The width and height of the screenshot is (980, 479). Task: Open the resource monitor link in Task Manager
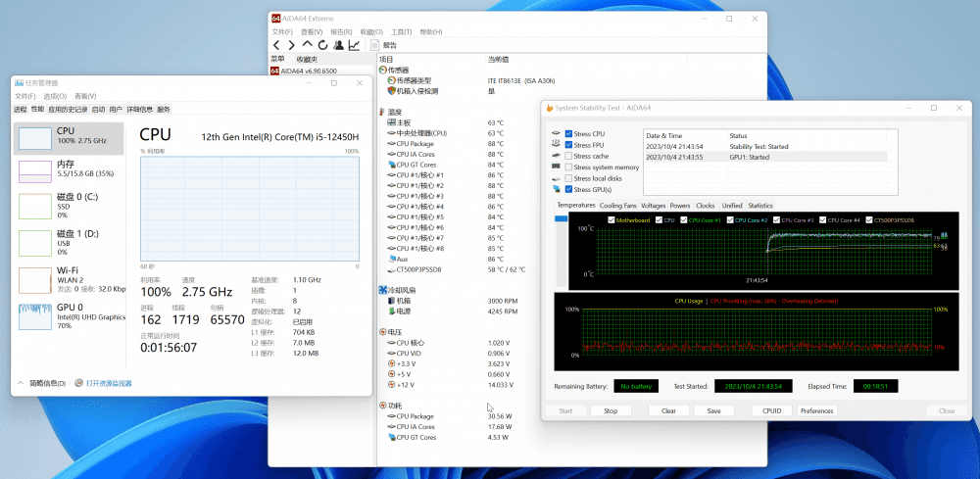(x=108, y=383)
